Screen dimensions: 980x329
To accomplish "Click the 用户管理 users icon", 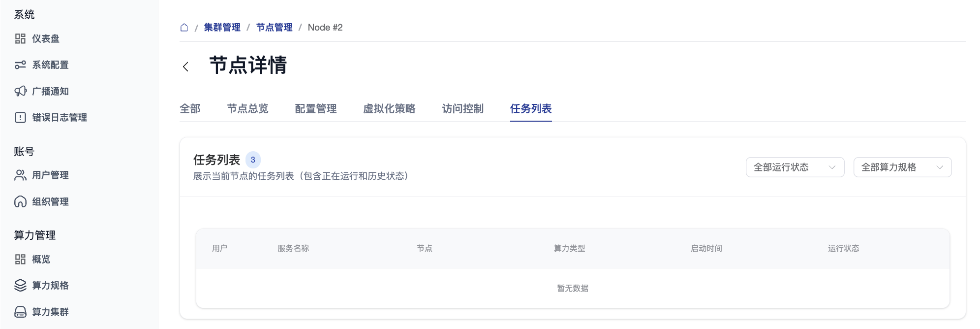I will pyautogui.click(x=20, y=175).
